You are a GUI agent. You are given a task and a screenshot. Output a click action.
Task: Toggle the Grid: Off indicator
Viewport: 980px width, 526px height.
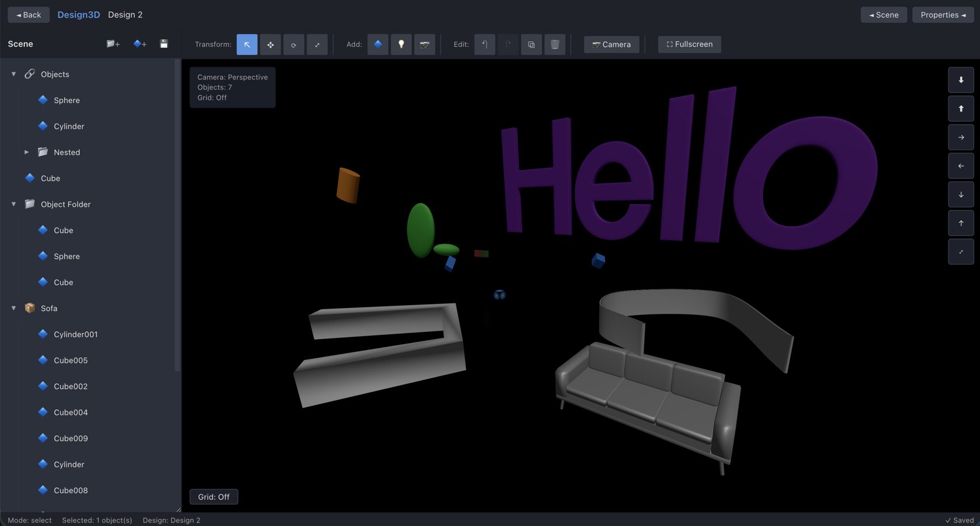pyautogui.click(x=214, y=496)
